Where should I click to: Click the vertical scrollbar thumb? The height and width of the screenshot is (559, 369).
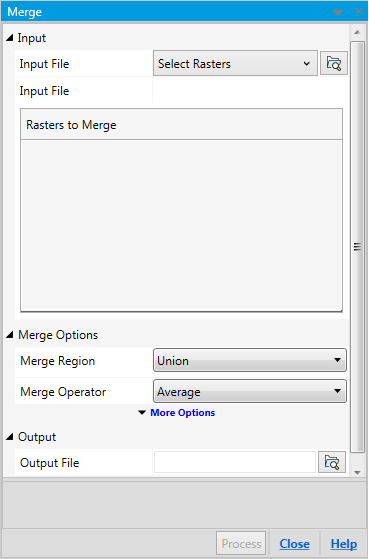[x=357, y=247]
